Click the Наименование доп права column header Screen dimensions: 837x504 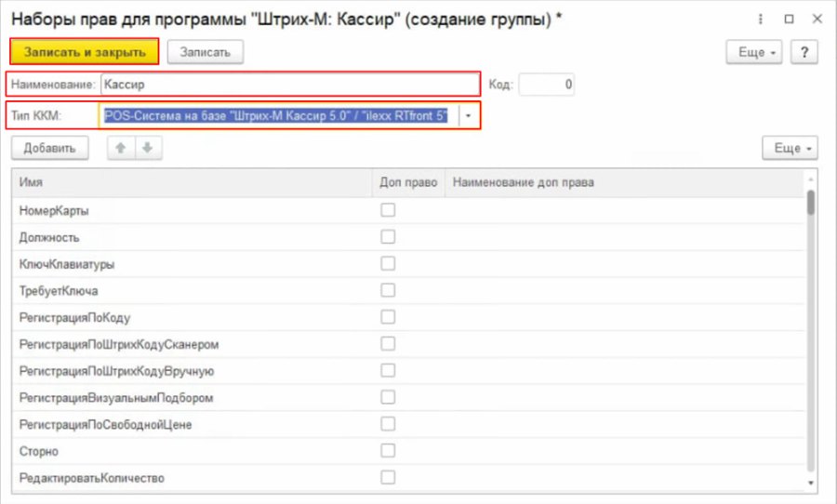tap(625, 182)
